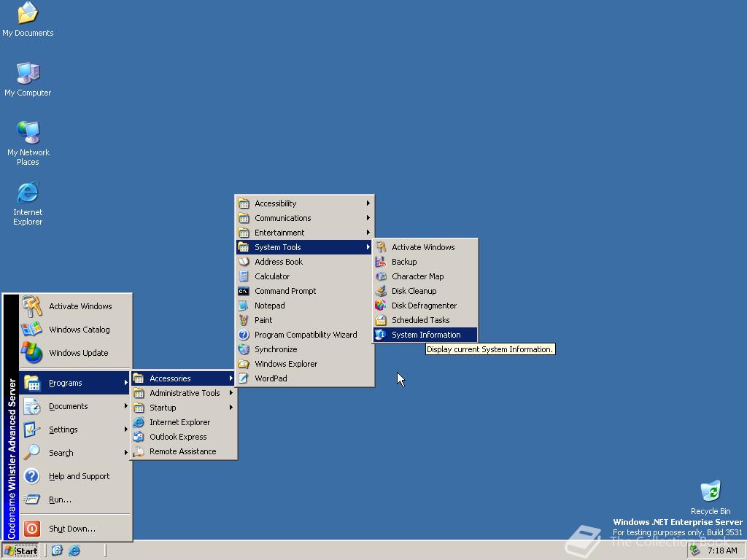The height and width of the screenshot is (560, 747).
Task: Click the Notepad icon
Action: [244, 306]
